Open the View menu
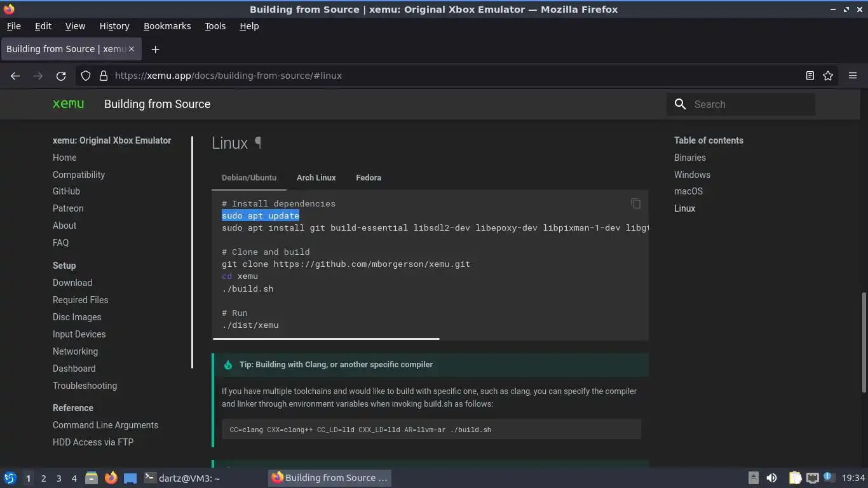This screenshot has width=868, height=488. (75, 26)
